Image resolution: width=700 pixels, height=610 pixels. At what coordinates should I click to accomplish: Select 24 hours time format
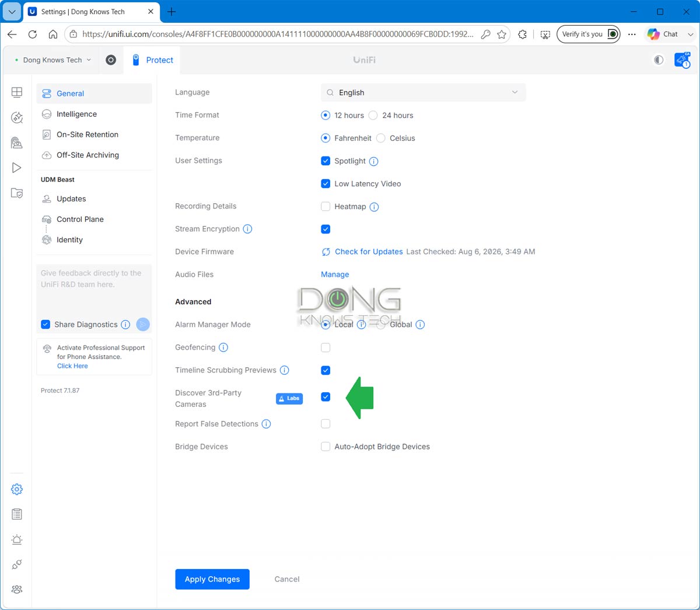click(x=373, y=116)
